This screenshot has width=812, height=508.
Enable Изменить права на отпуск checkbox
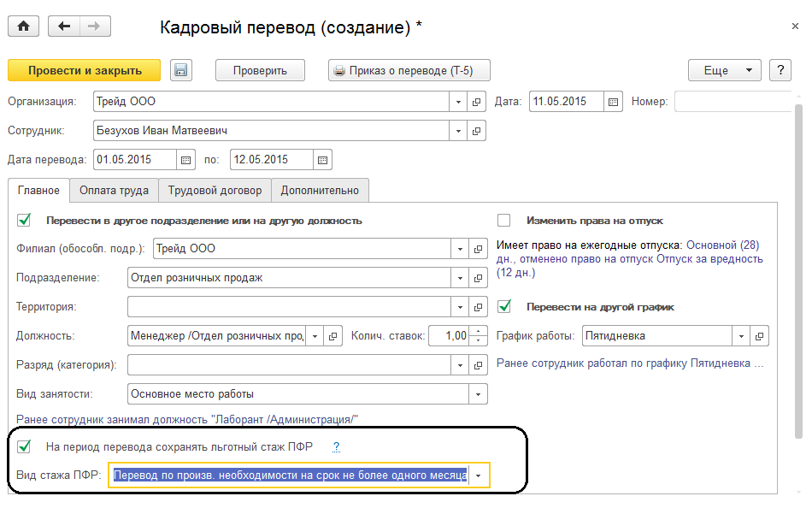point(504,220)
